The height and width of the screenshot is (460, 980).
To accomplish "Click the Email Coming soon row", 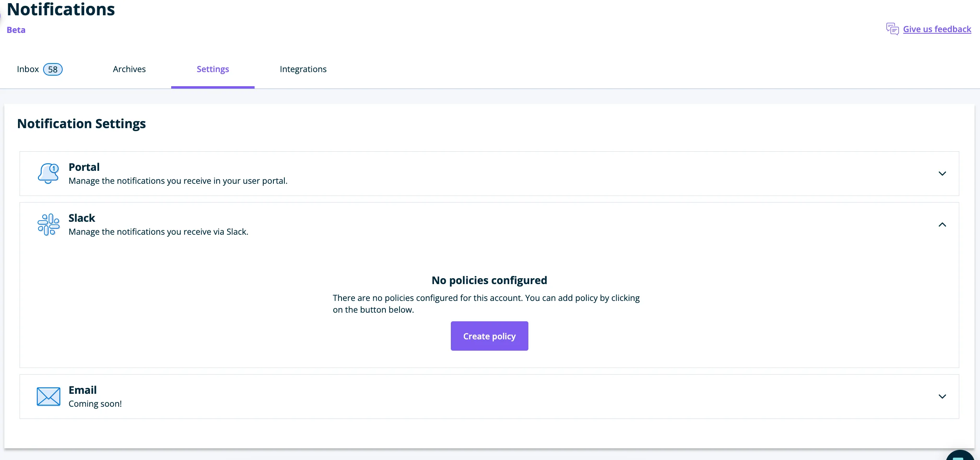I will (490, 396).
